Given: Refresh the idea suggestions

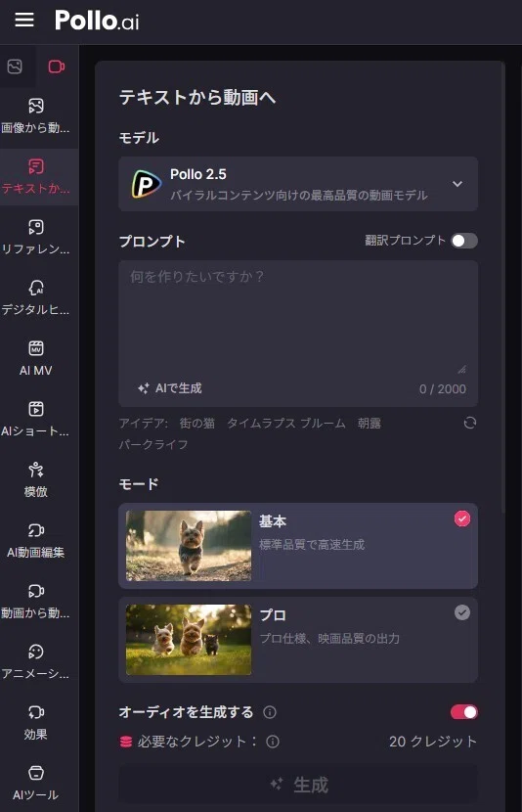Looking at the screenshot, I should coord(470,423).
